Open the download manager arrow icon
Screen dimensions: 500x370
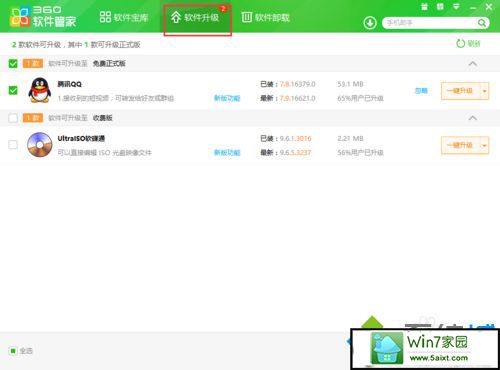pyautogui.click(x=370, y=23)
